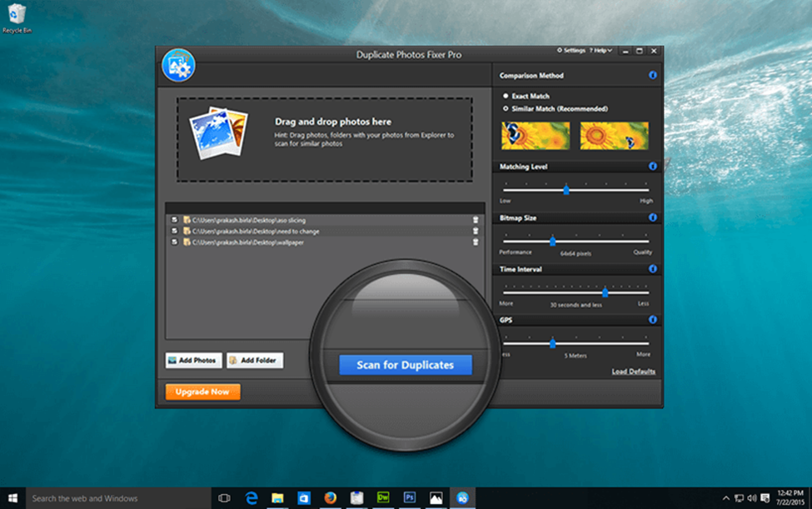
Task: Toggle checkbox for the 'need to change' folder
Action: click(x=175, y=231)
